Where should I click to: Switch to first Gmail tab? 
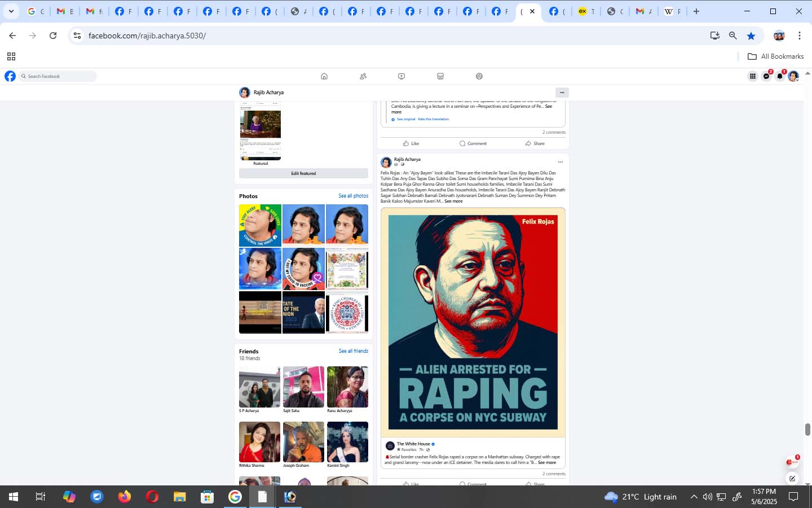coord(64,11)
